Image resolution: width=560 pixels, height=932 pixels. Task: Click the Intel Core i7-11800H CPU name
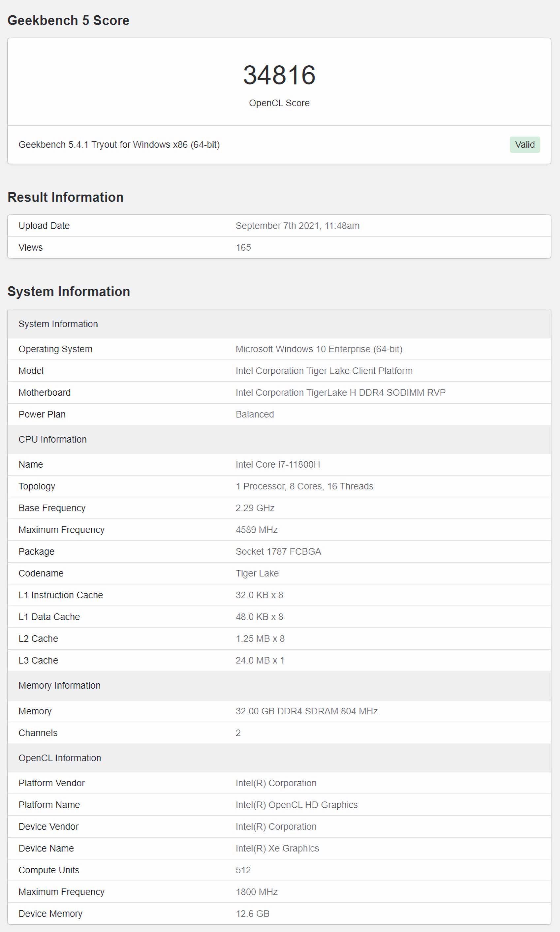tap(278, 464)
